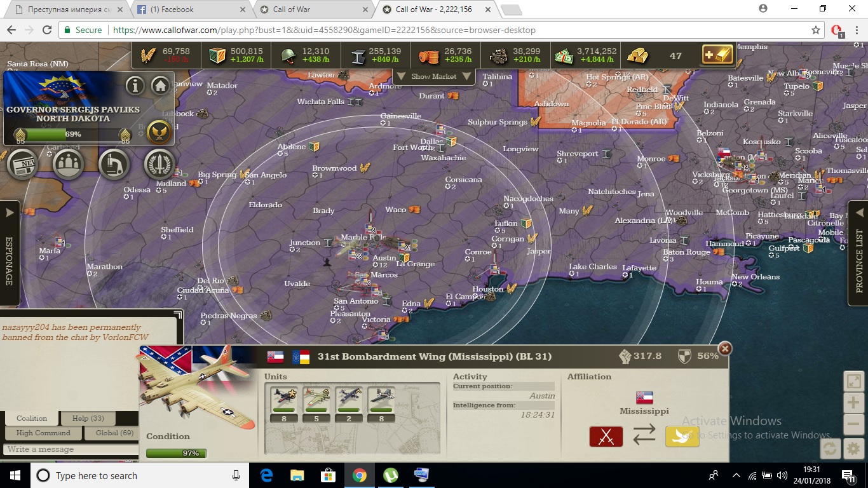This screenshot has width=868, height=488.
Task: Select Austin city on the map
Action: [x=384, y=258]
